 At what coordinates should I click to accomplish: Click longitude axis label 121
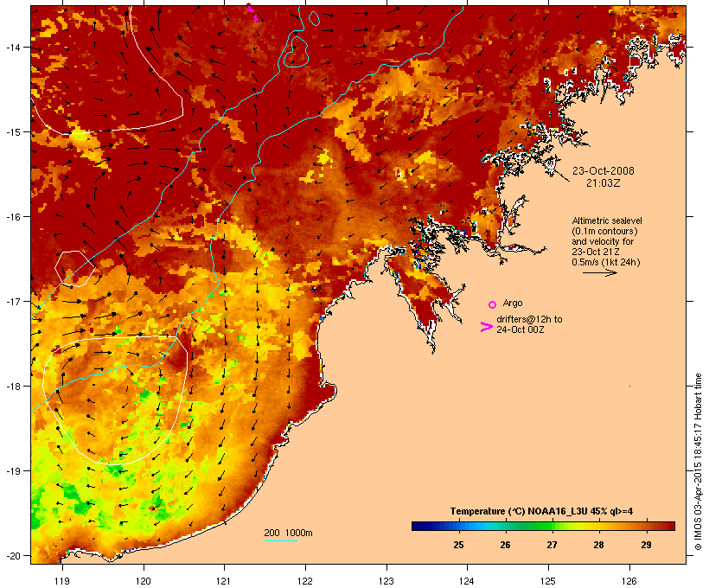224,581
